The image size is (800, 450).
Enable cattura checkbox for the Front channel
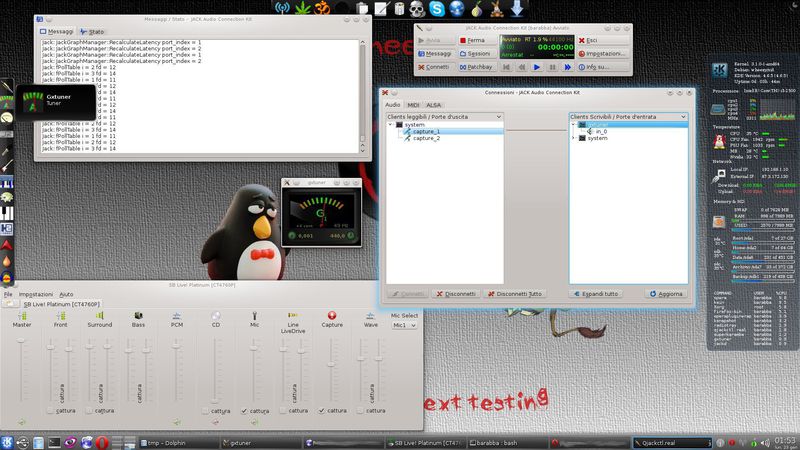coord(50,410)
